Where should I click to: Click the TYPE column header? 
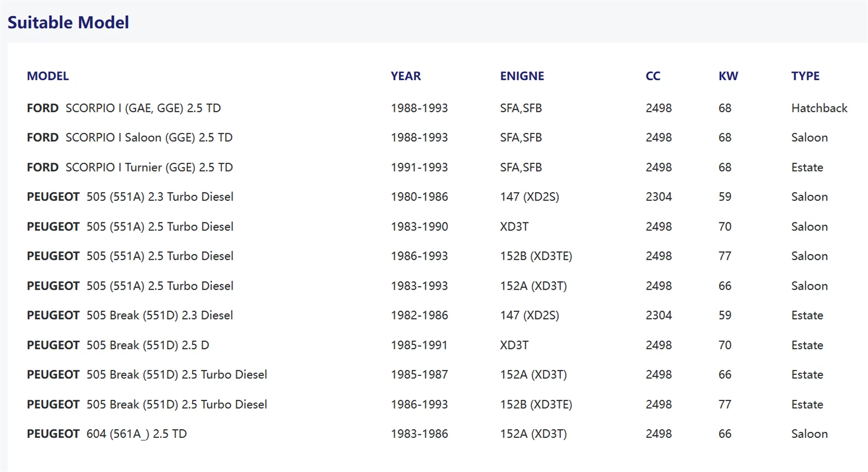coord(805,76)
